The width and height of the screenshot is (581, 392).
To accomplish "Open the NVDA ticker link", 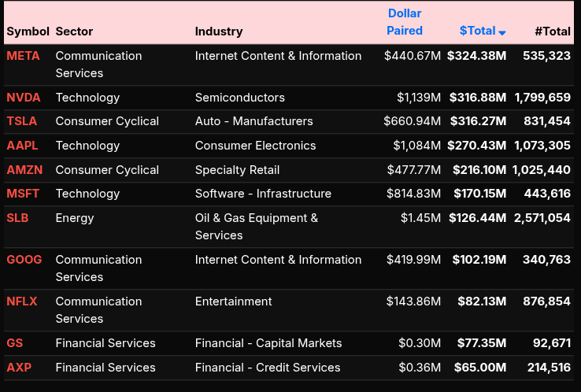I will point(24,98).
